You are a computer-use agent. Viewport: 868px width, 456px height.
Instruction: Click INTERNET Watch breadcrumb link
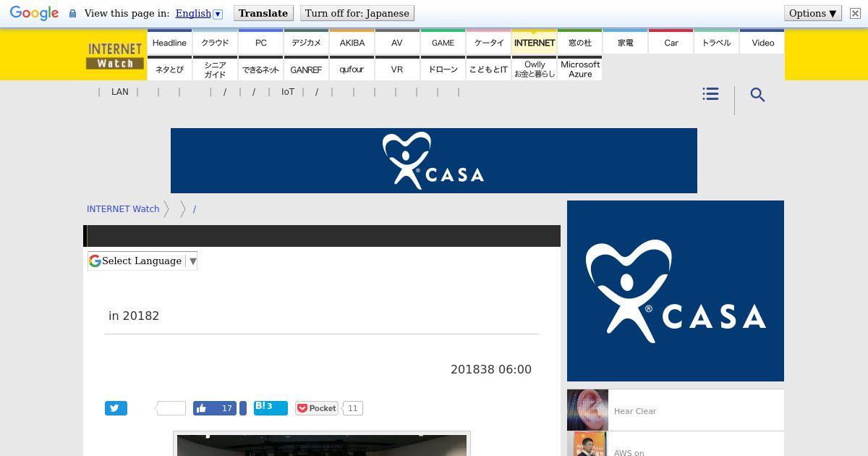(123, 208)
